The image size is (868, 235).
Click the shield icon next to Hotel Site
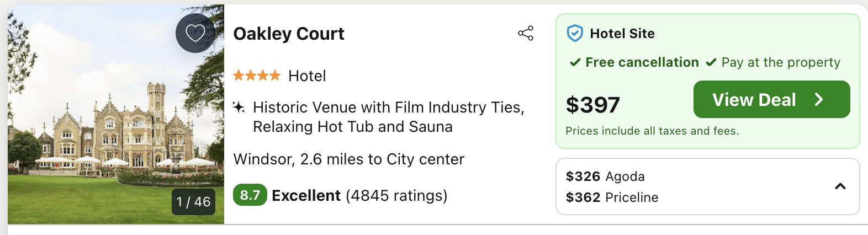click(575, 34)
